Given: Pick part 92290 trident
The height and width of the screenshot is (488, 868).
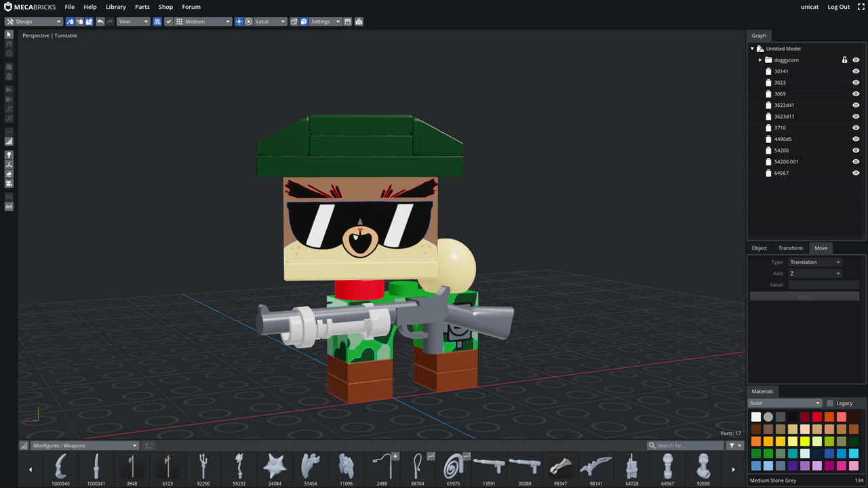Looking at the screenshot, I should point(203,469).
